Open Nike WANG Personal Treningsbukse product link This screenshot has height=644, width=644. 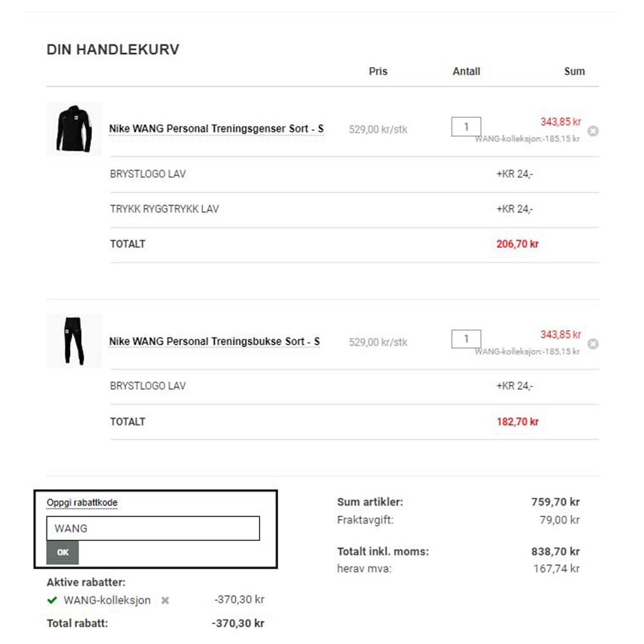point(214,341)
